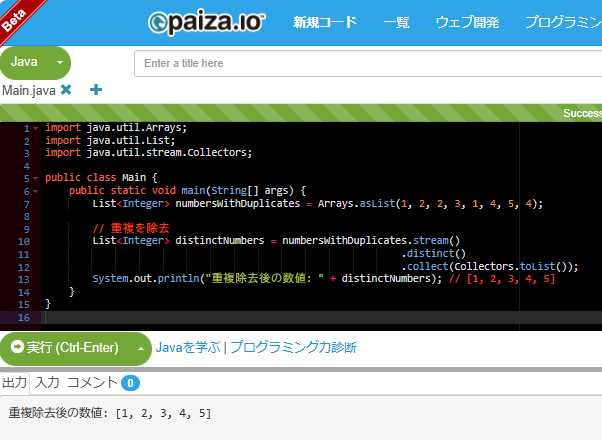This screenshot has height=440, width=602.
Task: Open the プログラミング力診断 link
Action: click(x=293, y=348)
